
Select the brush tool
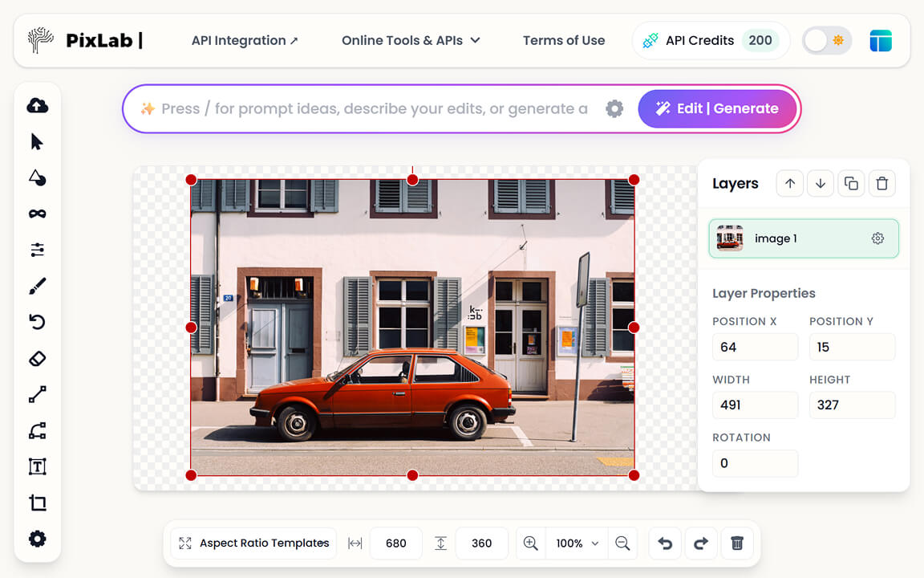(x=37, y=286)
